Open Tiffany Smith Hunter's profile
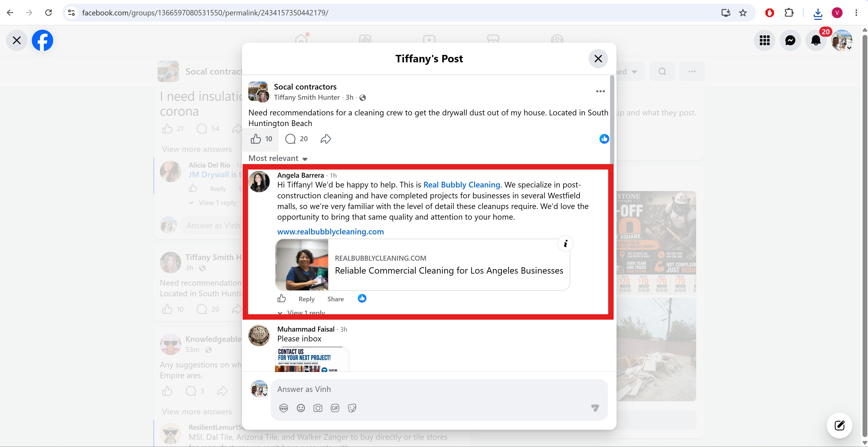868x447 pixels. pos(307,97)
